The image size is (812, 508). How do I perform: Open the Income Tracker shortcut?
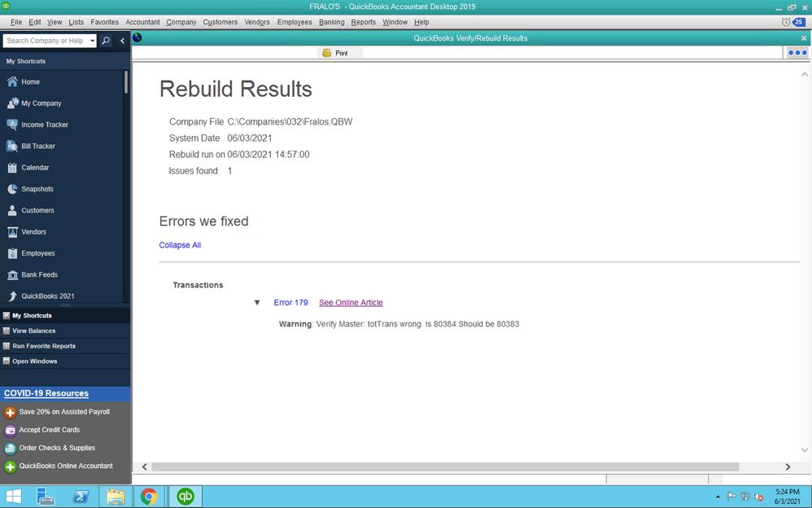[x=37, y=125]
